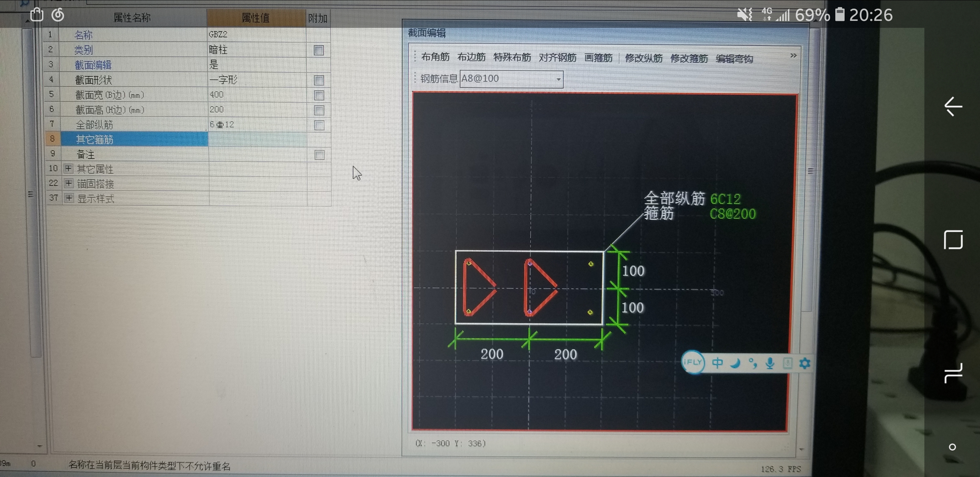
Task: Expand the 显示样式 group
Action: pyautogui.click(x=69, y=198)
